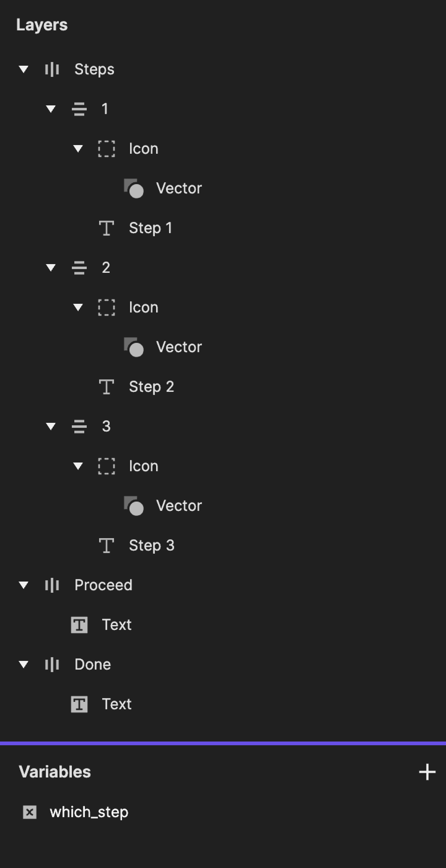Screen dimensions: 446x868
Task: Click the text icon beside Text under Proceed
Action: 79,624
